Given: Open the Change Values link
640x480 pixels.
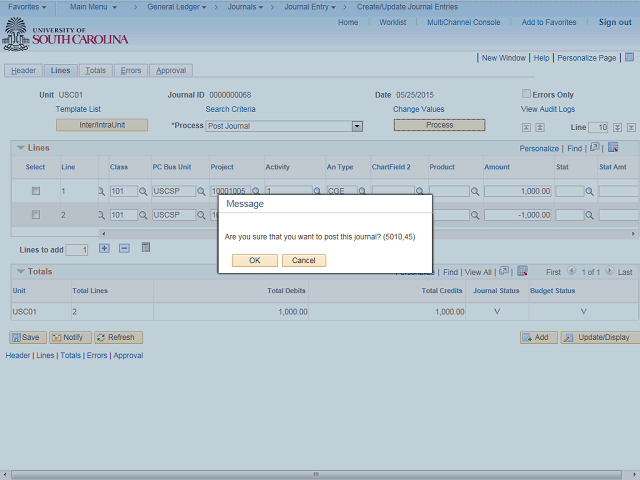Looking at the screenshot, I should [x=418, y=109].
